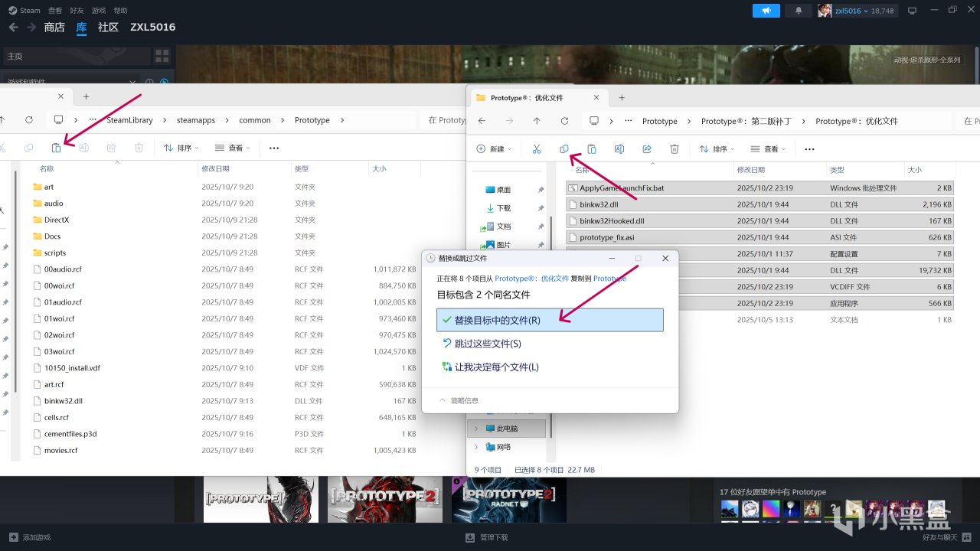Open the more options ellipsis in the 优化文件 toolbar
Screen dimensions: 980x551
click(x=809, y=149)
